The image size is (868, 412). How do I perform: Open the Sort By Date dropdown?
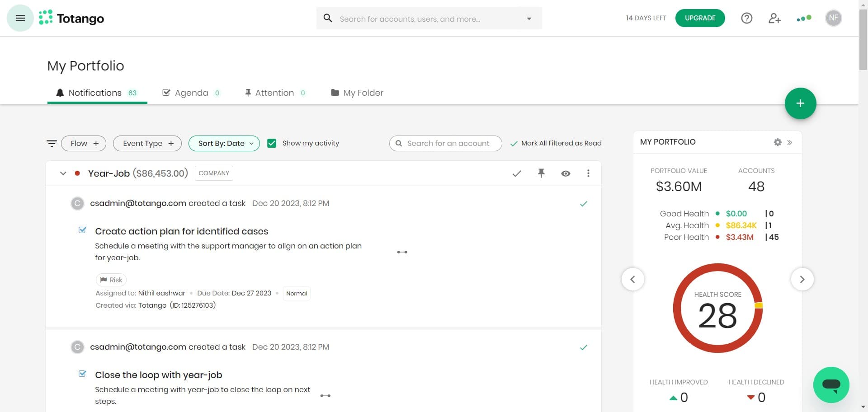pos(224,143)
